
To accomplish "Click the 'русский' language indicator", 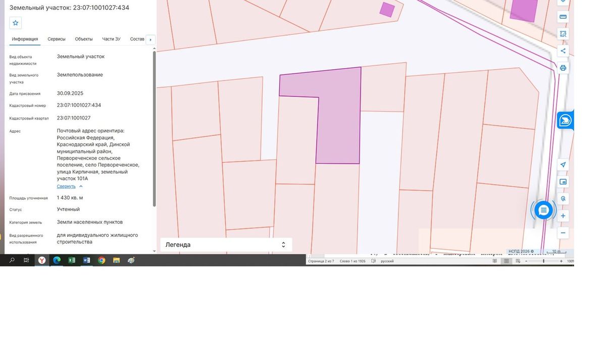I will (x=387, y=261).
